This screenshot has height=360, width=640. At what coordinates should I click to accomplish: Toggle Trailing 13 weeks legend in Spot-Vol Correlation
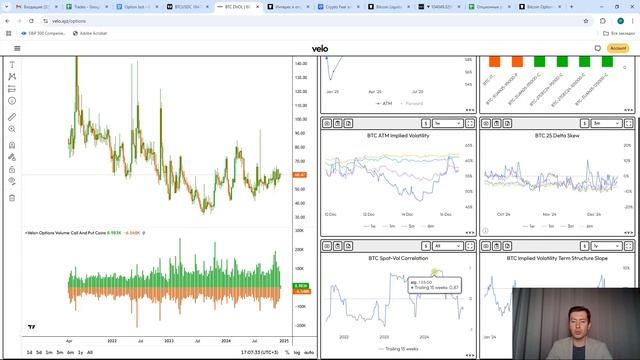398,349
